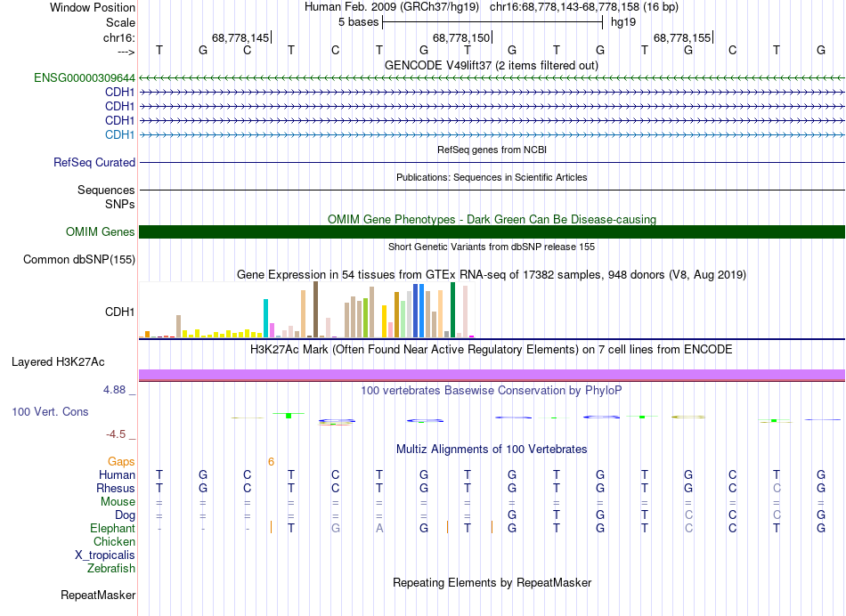This screenshot has height=616, width=846.
Task: Select the Zebrafish species label
Action: (x=111, y=568)
